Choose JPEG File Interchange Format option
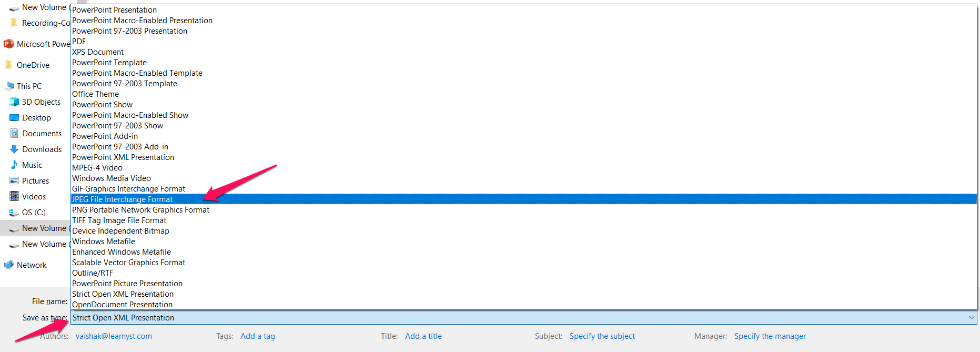This screenshot has height=352, width=980. click(123, 199)
